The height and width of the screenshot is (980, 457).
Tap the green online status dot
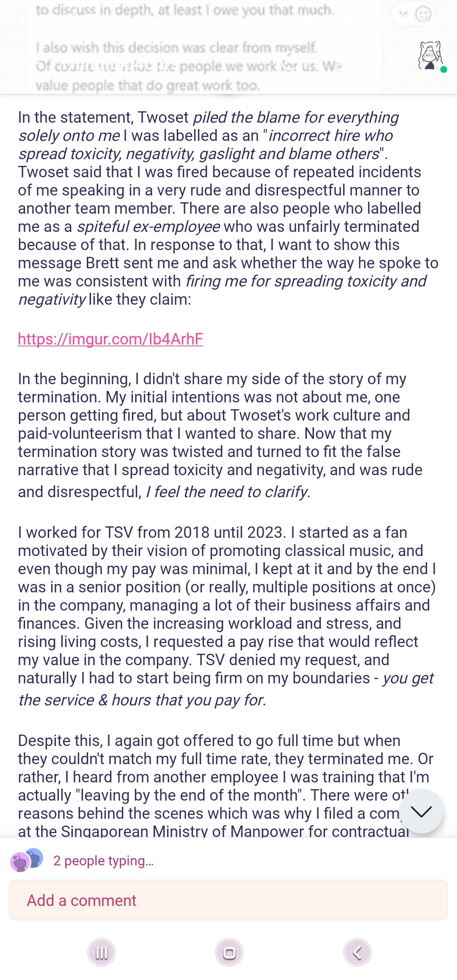443,69
